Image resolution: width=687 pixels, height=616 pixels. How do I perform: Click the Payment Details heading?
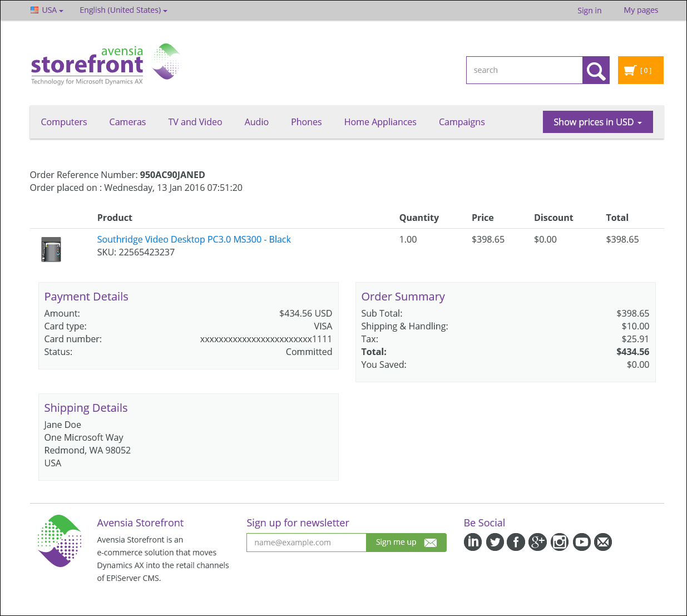[86, 297]
